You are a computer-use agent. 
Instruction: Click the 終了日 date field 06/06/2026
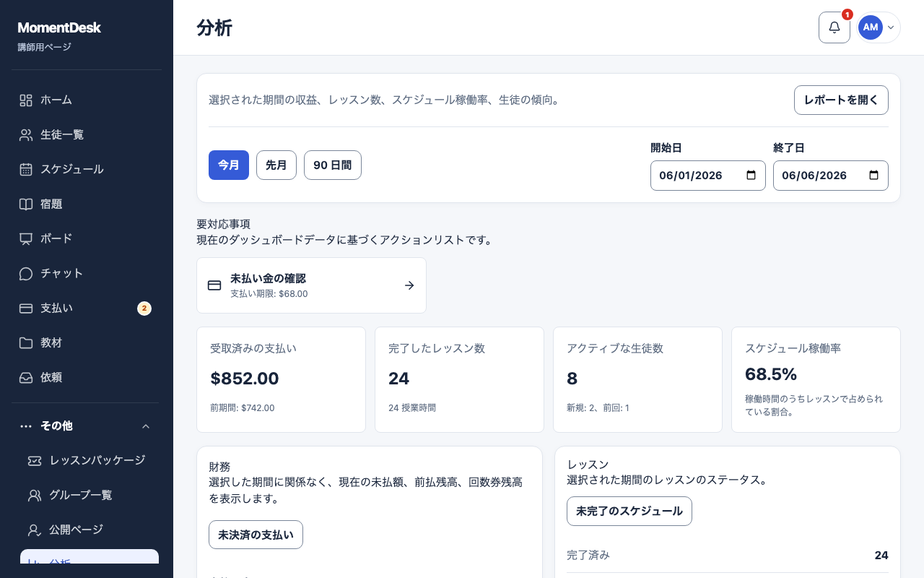(x=831, y=176)
